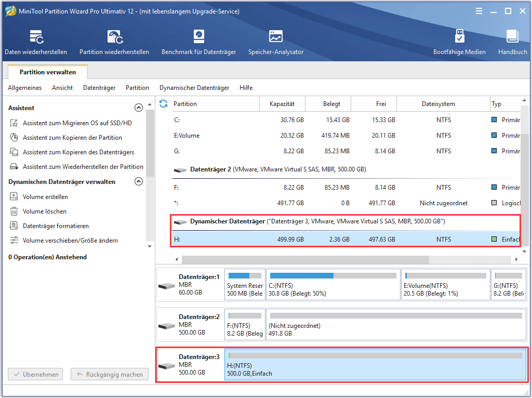Screen dimensions: 532x398
Task: Click the Datenträger formatieren icon
Action: (x=14, y=225)
